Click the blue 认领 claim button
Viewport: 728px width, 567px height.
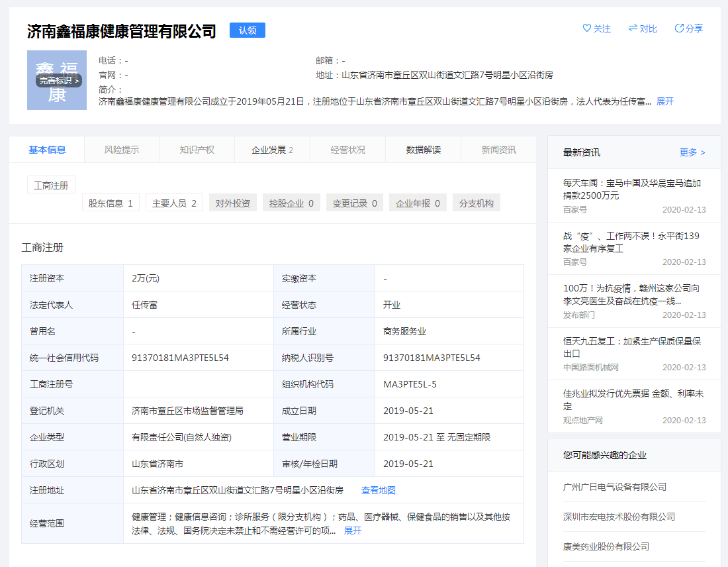(248, 30)
